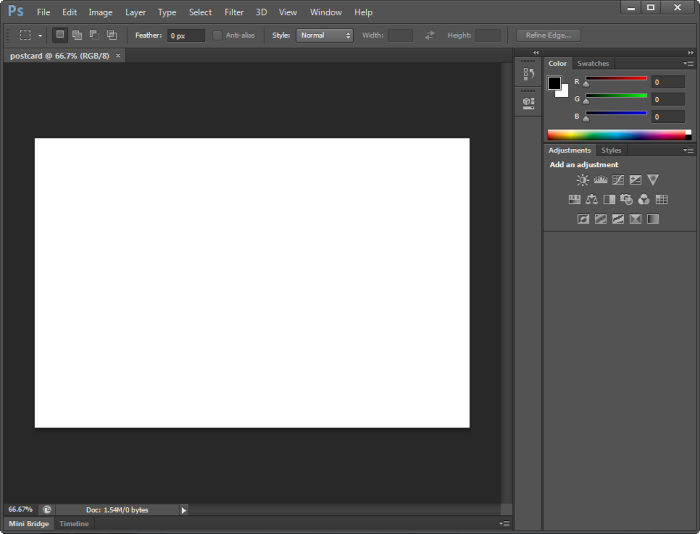Open the Style dropdown set to Normal
Screen dimensions: 700x534
point(325,35)
